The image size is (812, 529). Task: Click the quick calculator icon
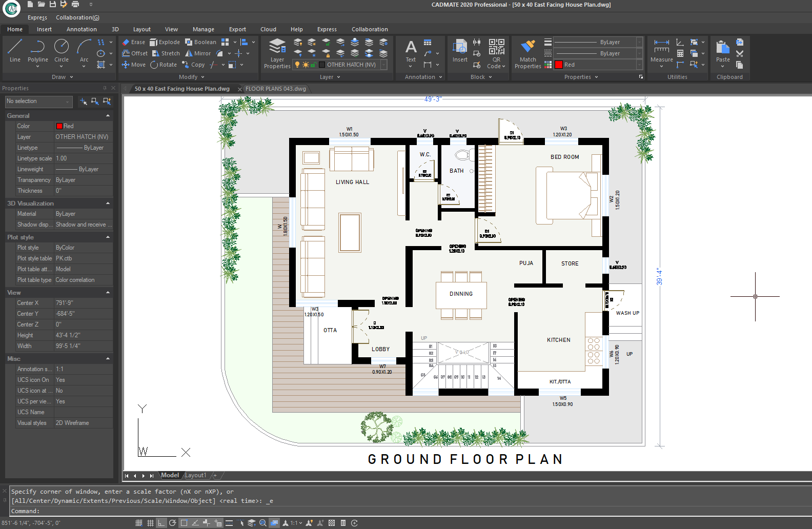(x=680, y=53)
